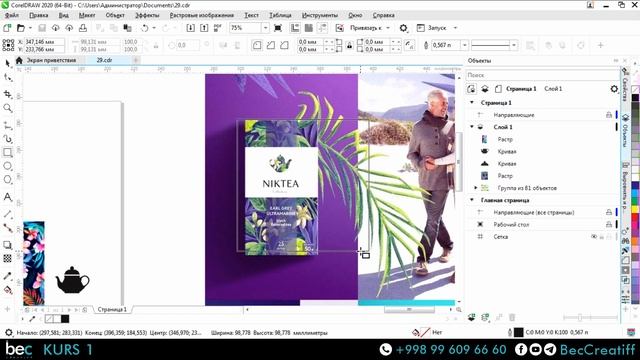Toggle lock ratio padlock for corner radius

[349, 45]
